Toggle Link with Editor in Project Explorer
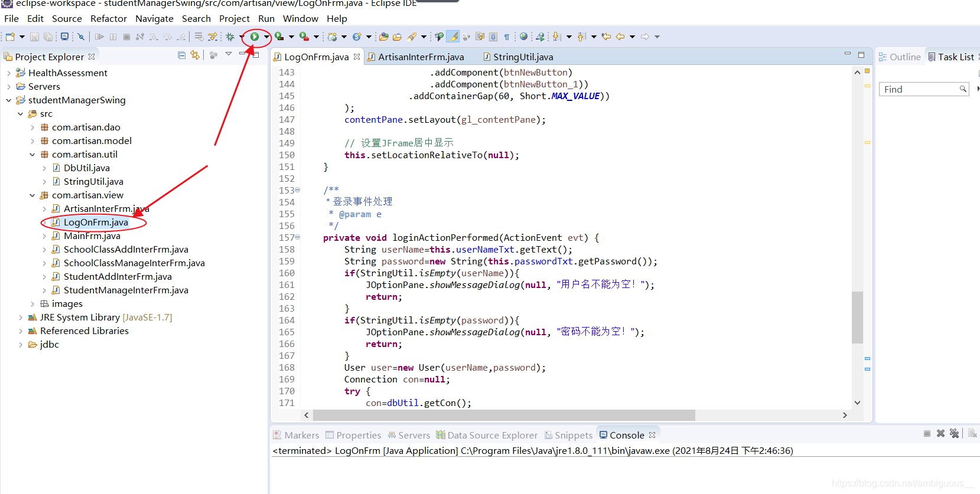The width and height of the screenshot is (980, 494). point(194,55)
